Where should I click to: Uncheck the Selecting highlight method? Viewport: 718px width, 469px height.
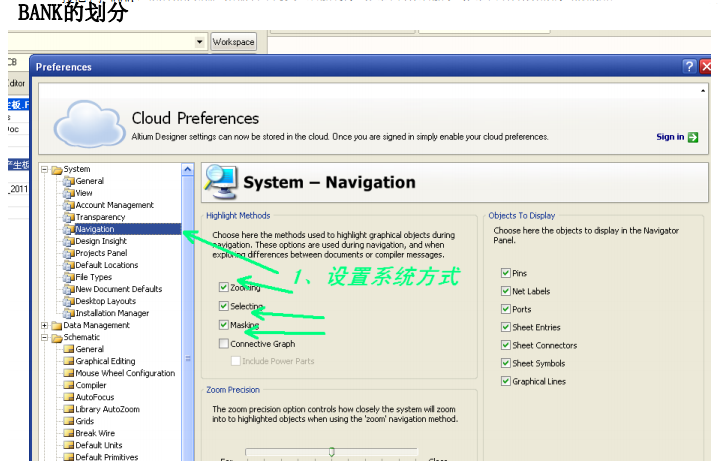[223, 306]
